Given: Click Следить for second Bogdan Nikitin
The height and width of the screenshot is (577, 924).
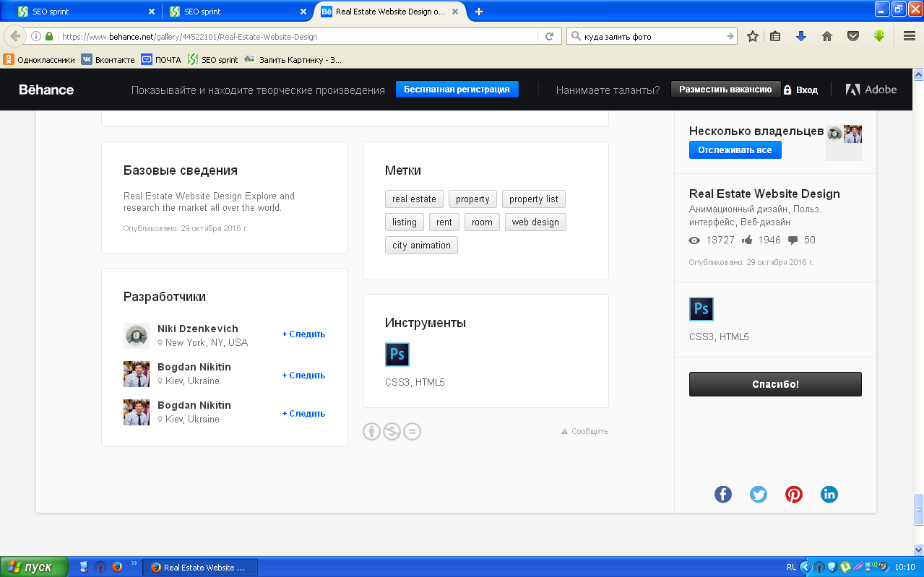Looking at the screenshot, I should (303, 414).
